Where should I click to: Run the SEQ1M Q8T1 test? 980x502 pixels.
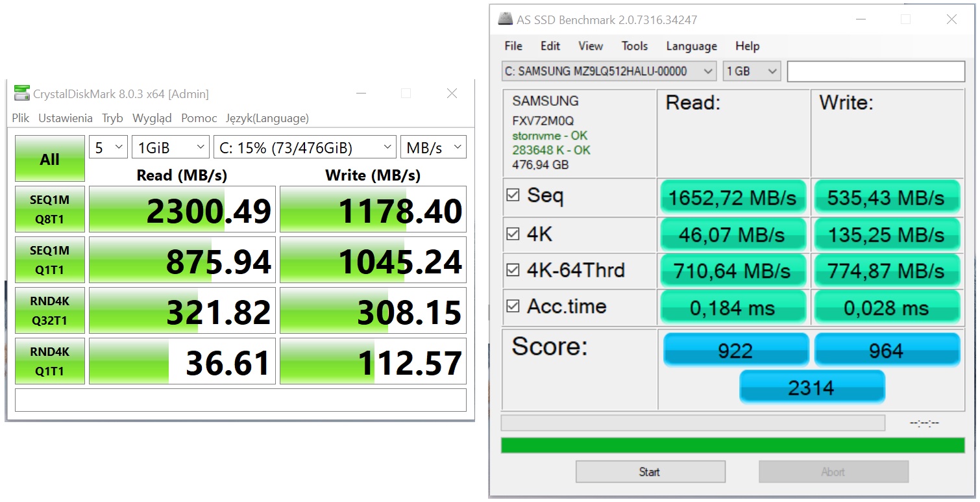(x=50, y=209)
